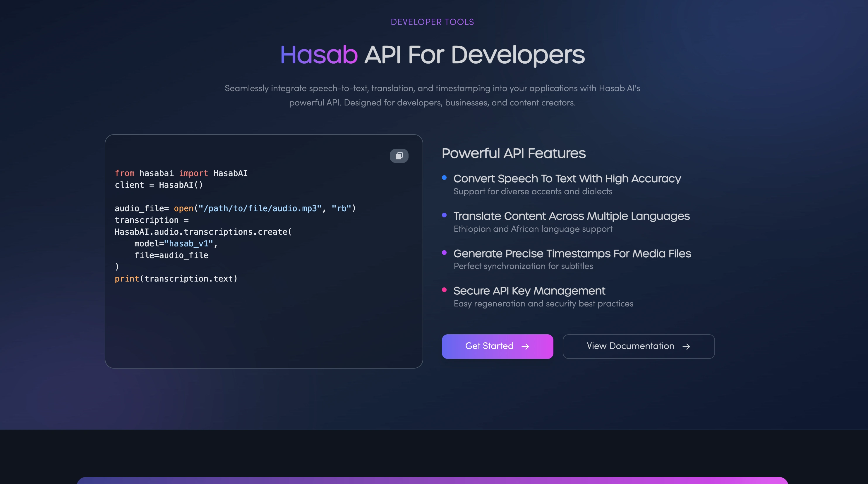Click the pink bullet beside Secure API Key
Image resolution: width=868 pixels, height=484 pixels.
point(444,290)
